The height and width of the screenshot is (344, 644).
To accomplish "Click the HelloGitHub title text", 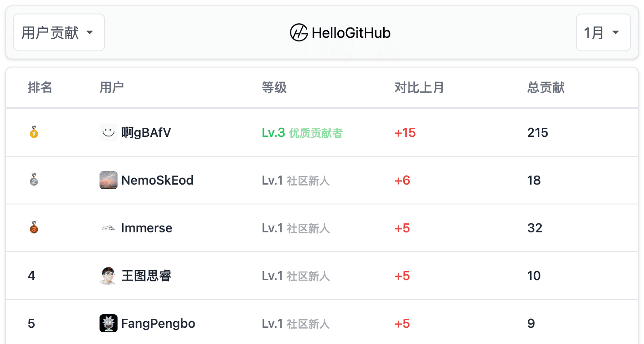I will click(351, 33).
